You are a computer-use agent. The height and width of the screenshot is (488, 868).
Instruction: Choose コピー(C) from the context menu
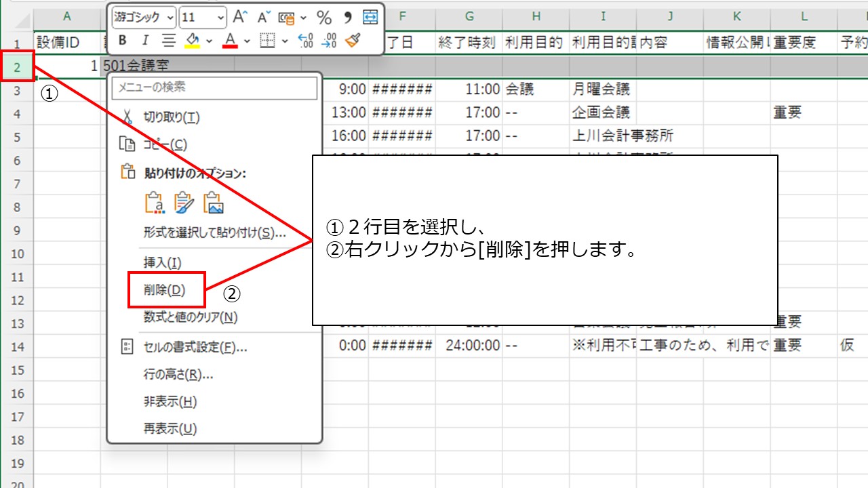(x=214, y=144)
